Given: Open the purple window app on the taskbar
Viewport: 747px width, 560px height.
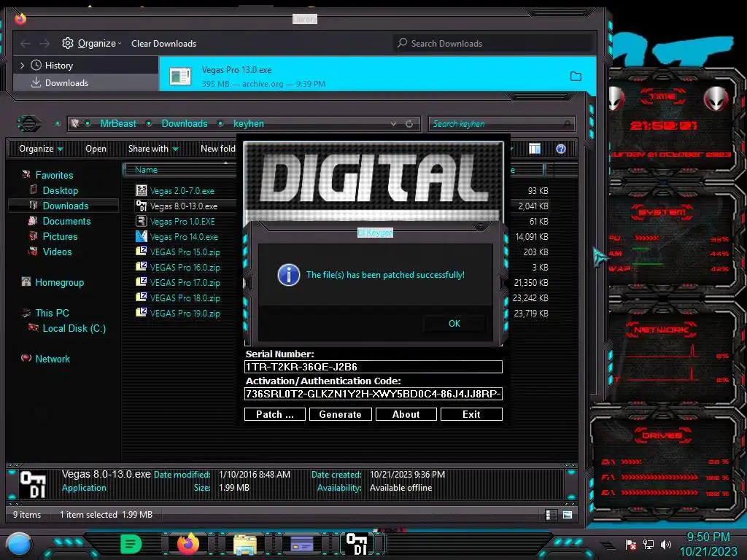Looking at the screenshot, I should click(302, 544).
